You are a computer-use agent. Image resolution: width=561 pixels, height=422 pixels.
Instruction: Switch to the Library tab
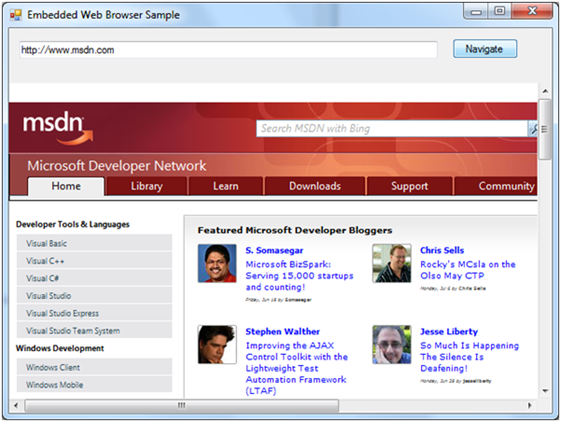click(x=147, y=186)
